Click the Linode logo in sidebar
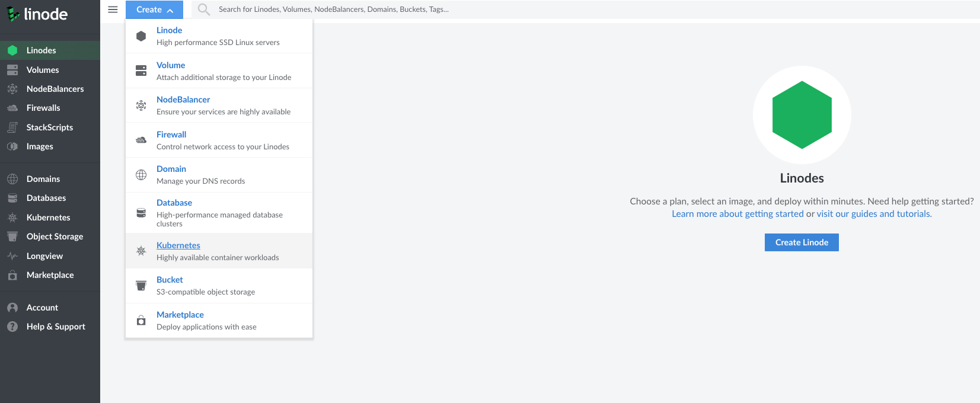 (x=37, y=14)
